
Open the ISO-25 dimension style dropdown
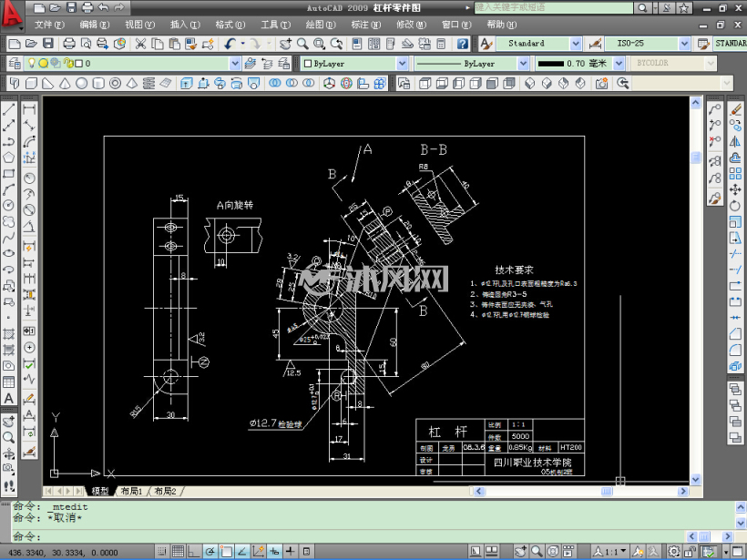click(x=684, y=44)
